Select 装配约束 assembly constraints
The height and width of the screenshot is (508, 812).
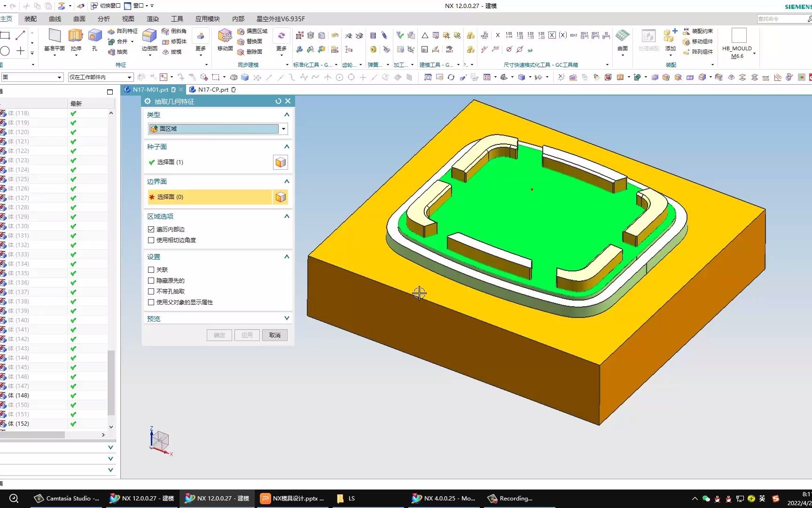point(698,31)
